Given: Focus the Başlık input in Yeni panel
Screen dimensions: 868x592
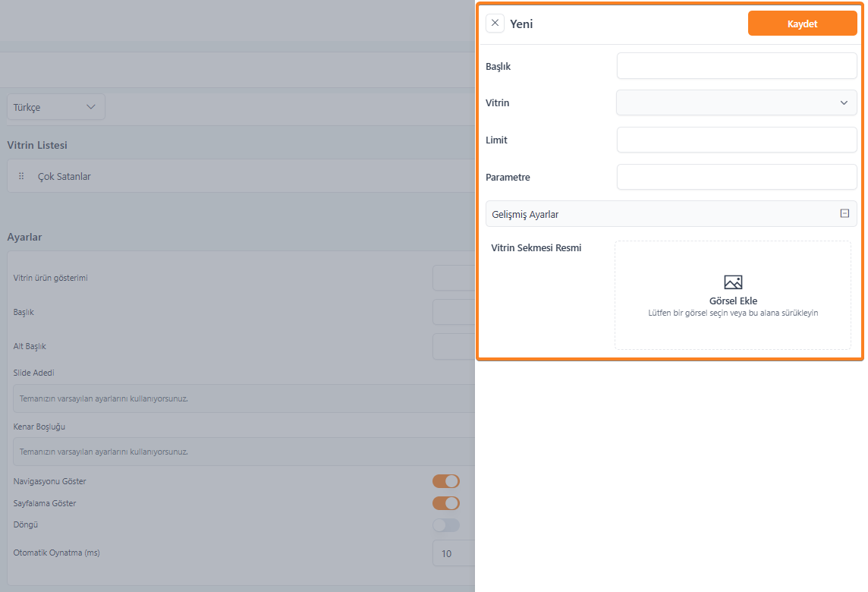Looking at the screenshot, I should coord(737,66).
